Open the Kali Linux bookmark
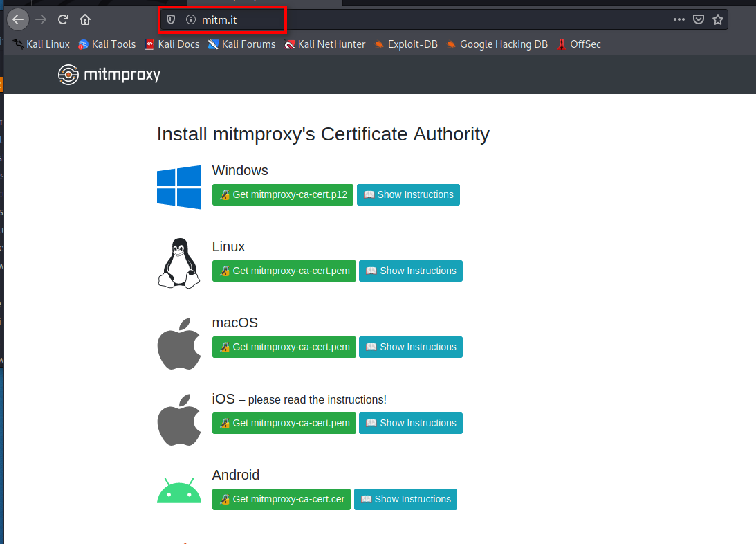Screen dimensions: 756x544 tap(42, 44)
